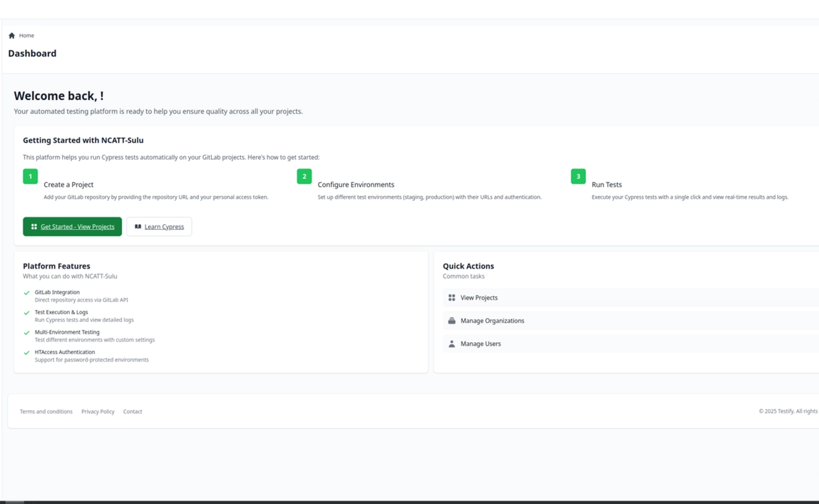Select Manage Organizations quick action
The height and width of the screenshot is (504, 819).
[x=492, y=321]
